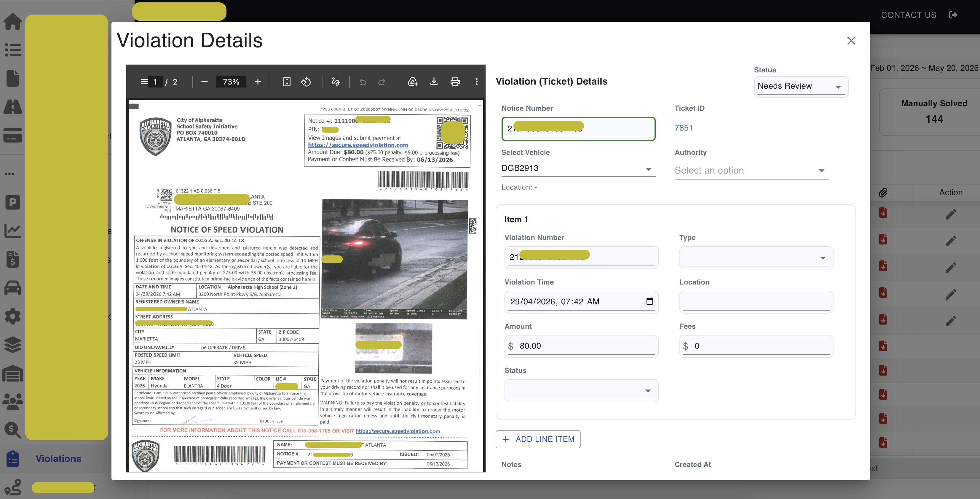The image size is (980, 499).
Task: Click the attachment paperclip column header
Action: pos(883,193)
